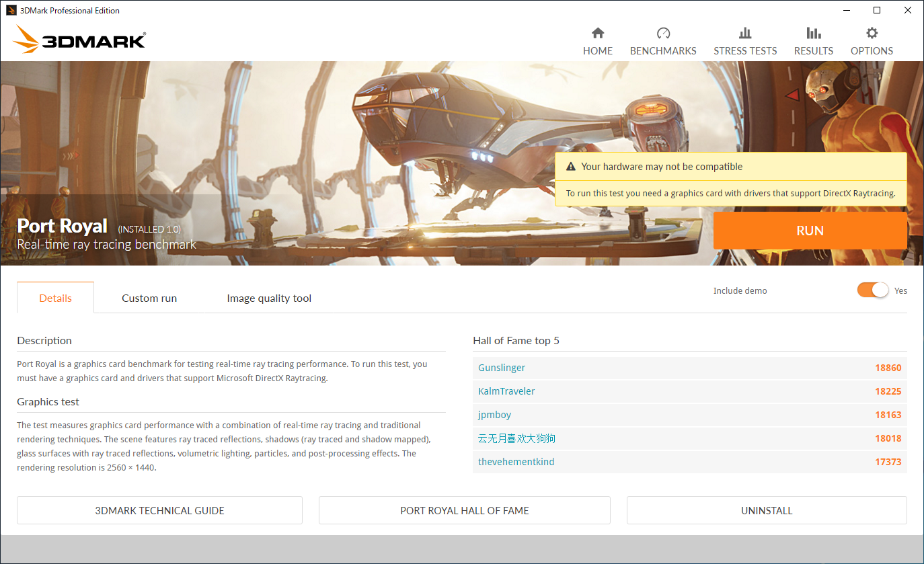Close the 3DMark window
Viewport: 924px width, 564px height.
(908, 10)
